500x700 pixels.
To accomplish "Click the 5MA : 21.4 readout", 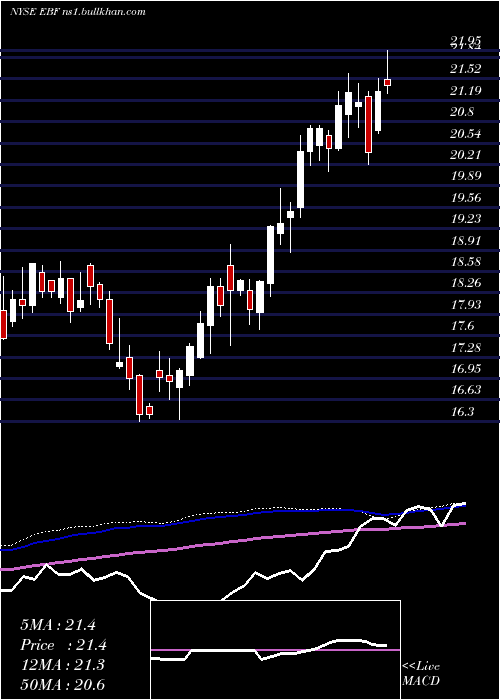I will (x=58, y=625).
